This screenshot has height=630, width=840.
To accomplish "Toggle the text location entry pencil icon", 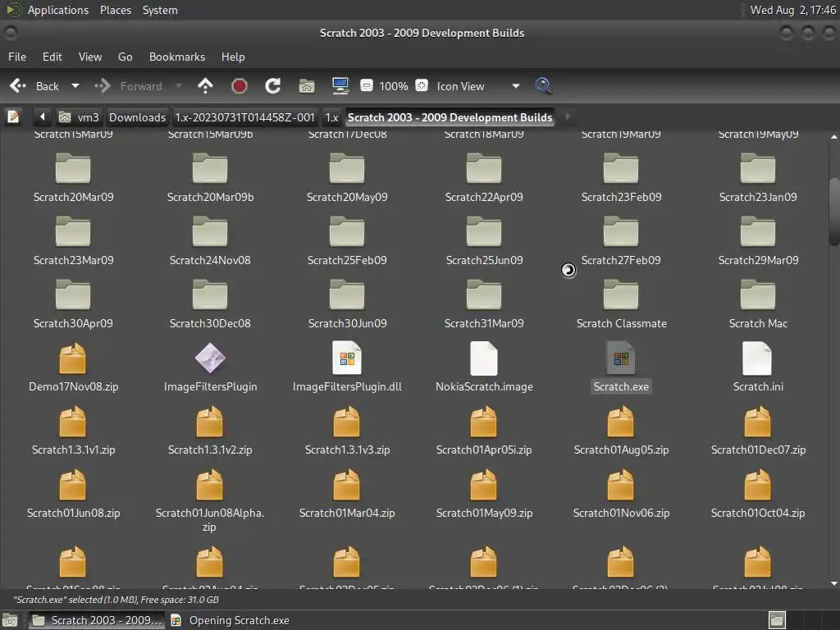I will 13,116.
